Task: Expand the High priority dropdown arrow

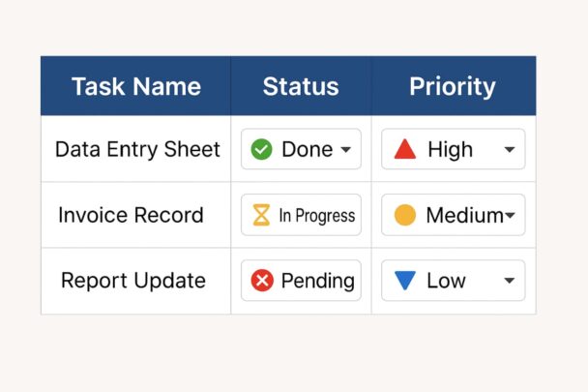Action: click(509, 150)
